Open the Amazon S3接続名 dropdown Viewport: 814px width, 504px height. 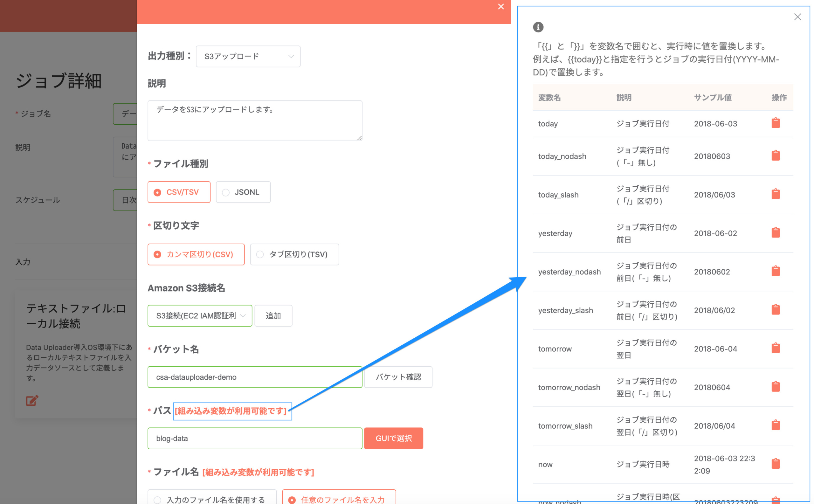(200, 316)
